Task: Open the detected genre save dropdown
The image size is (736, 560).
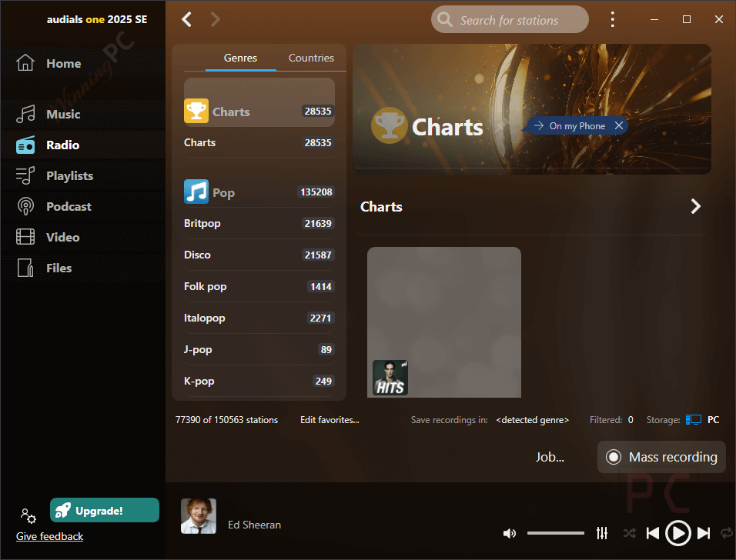Action: click(532, 420)
